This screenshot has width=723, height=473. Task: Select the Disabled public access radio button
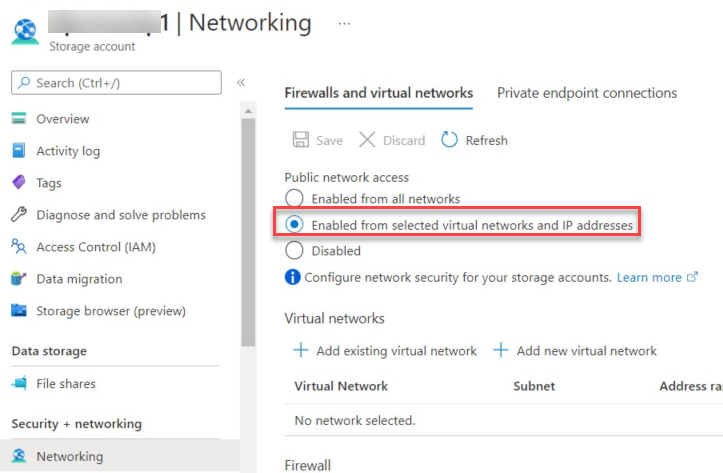click(x=294, y=251)
